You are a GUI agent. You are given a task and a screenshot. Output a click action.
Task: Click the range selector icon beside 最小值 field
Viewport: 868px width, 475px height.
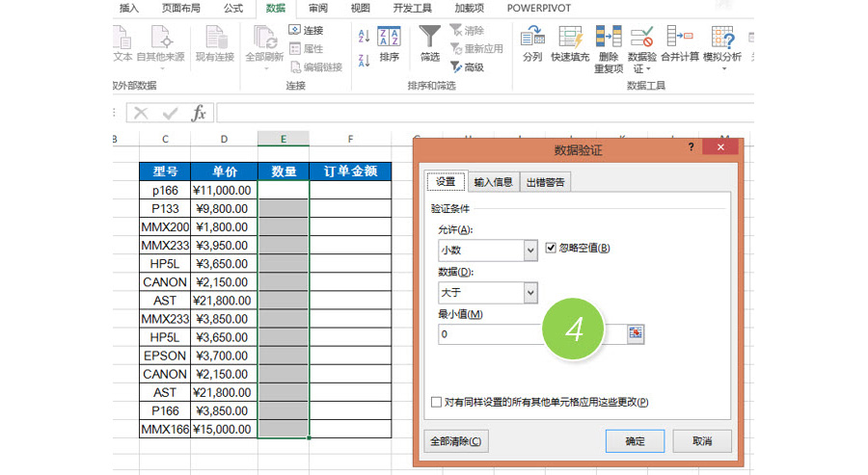(636, 333)
